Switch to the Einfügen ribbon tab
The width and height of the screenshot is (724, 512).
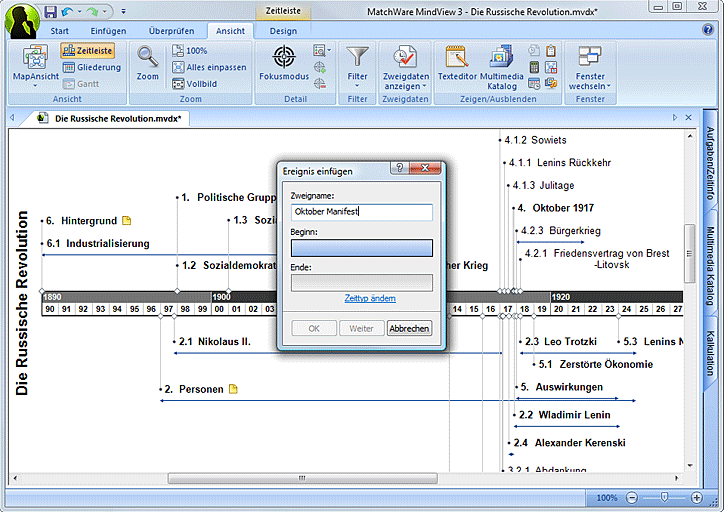(x=108, y=31)
